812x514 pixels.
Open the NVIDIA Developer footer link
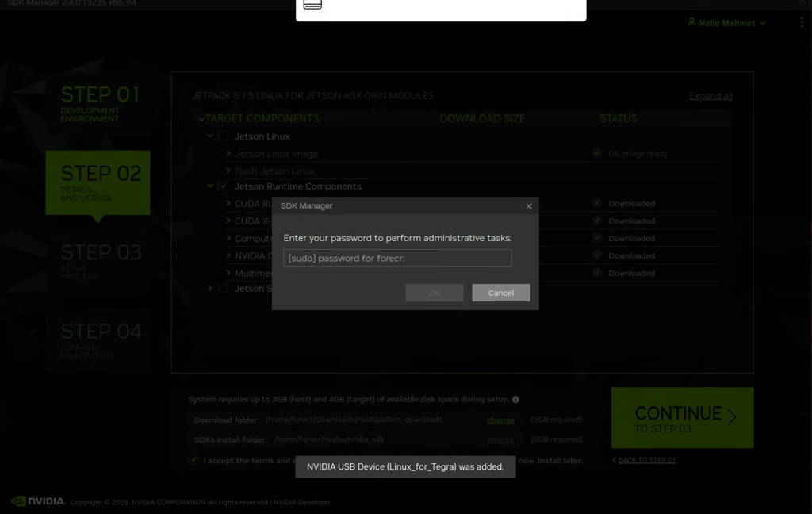pos(301,502)
